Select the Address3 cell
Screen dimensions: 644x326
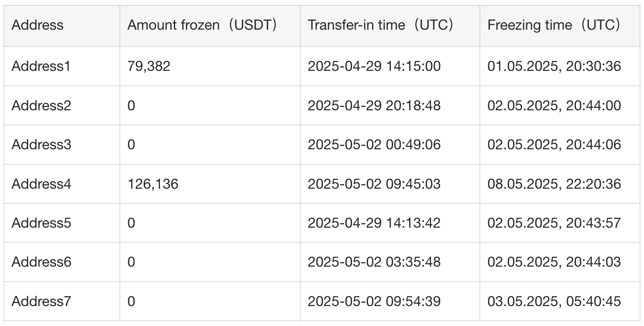click(x=41, y=144)
